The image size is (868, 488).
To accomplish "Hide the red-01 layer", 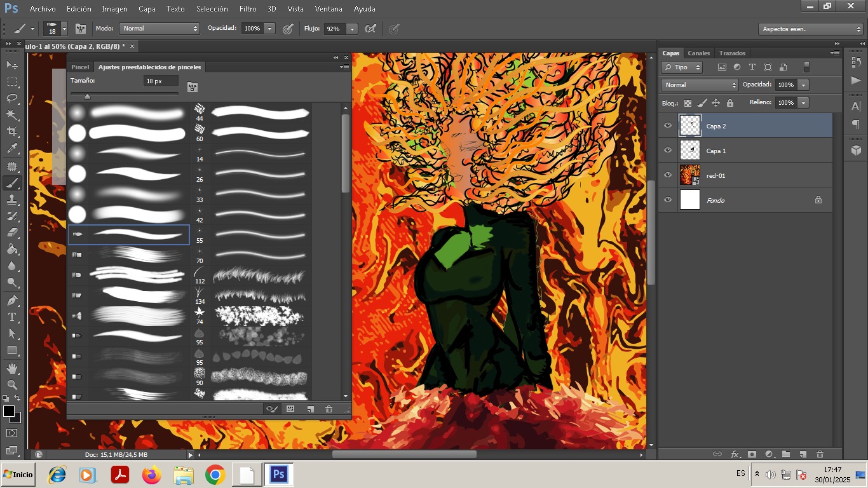I will tap(667, 175).
